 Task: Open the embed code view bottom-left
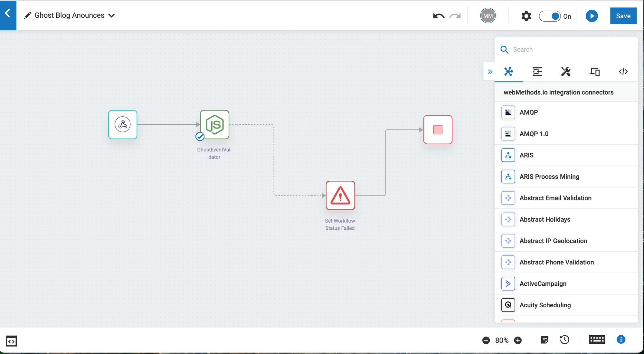pos(11,341)
